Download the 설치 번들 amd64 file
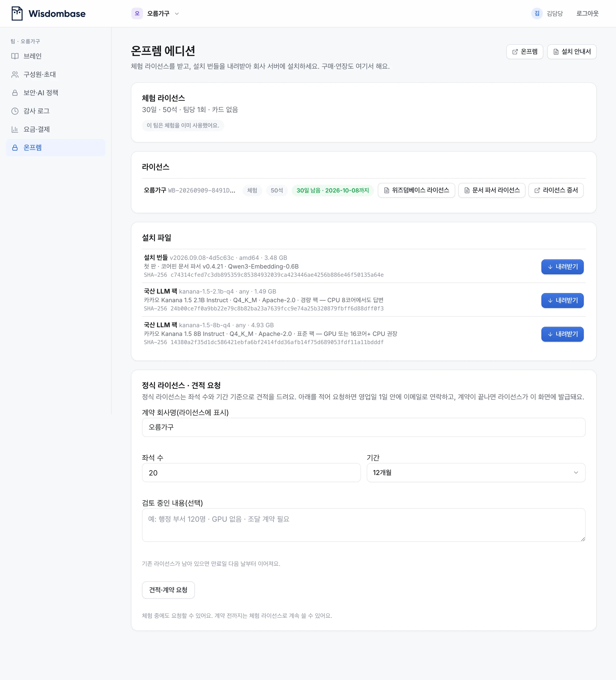This screenshot has width=616, height=680. [562, 267]
